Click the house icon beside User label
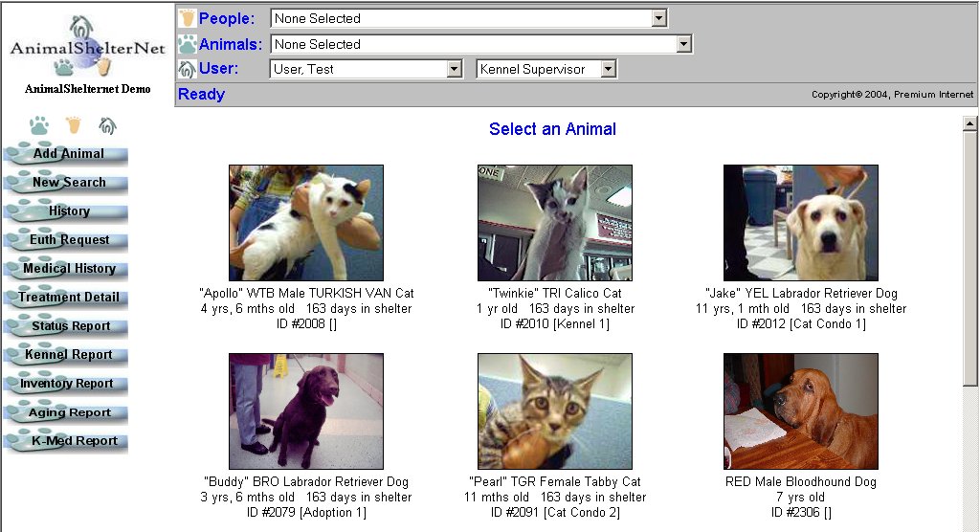Screen dimensions: 980x532 (187, 69)
